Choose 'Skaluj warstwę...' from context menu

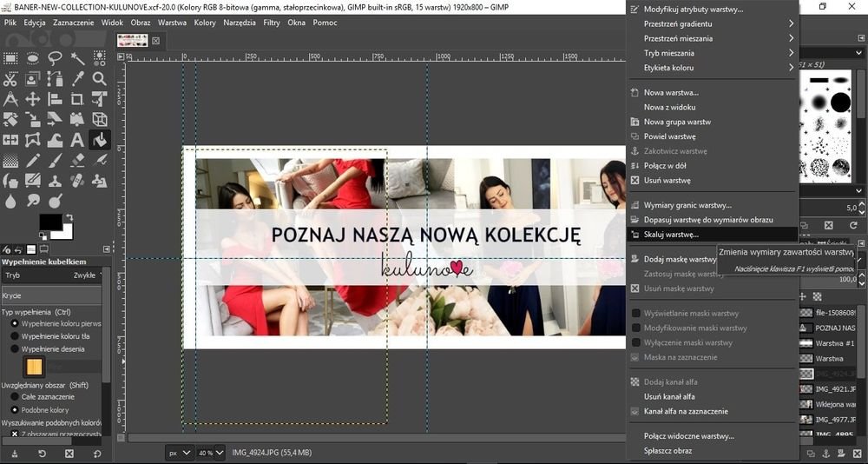712,235
